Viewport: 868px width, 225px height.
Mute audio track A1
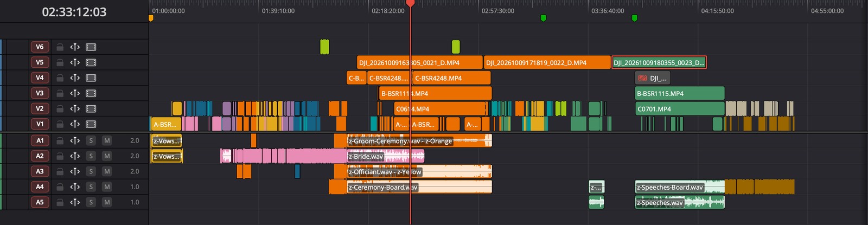pos(107,140)
